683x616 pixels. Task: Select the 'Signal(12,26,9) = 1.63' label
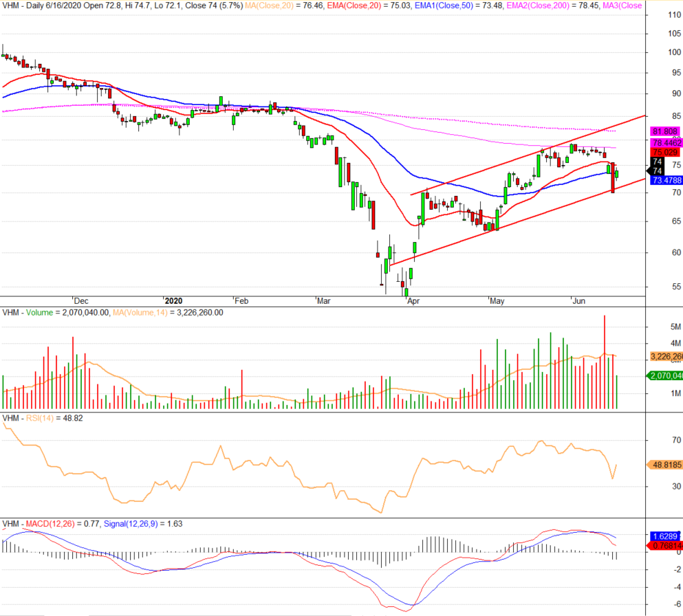143,524
